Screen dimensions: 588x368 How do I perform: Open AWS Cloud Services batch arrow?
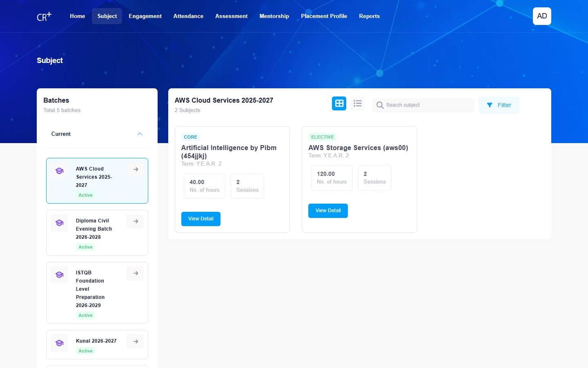[x=136, y=169]
